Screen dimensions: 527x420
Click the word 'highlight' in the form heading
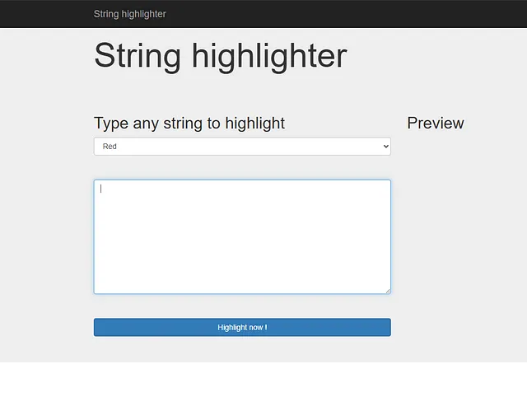[255, 124]
